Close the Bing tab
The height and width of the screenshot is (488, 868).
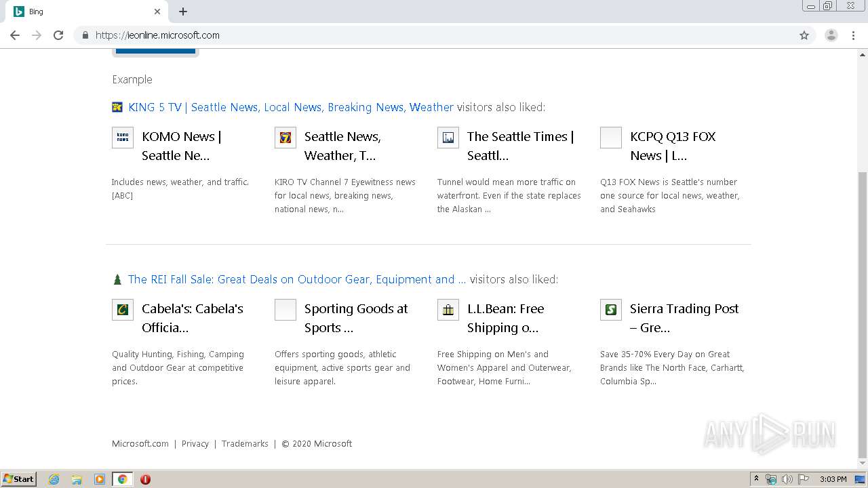(157, 12)
